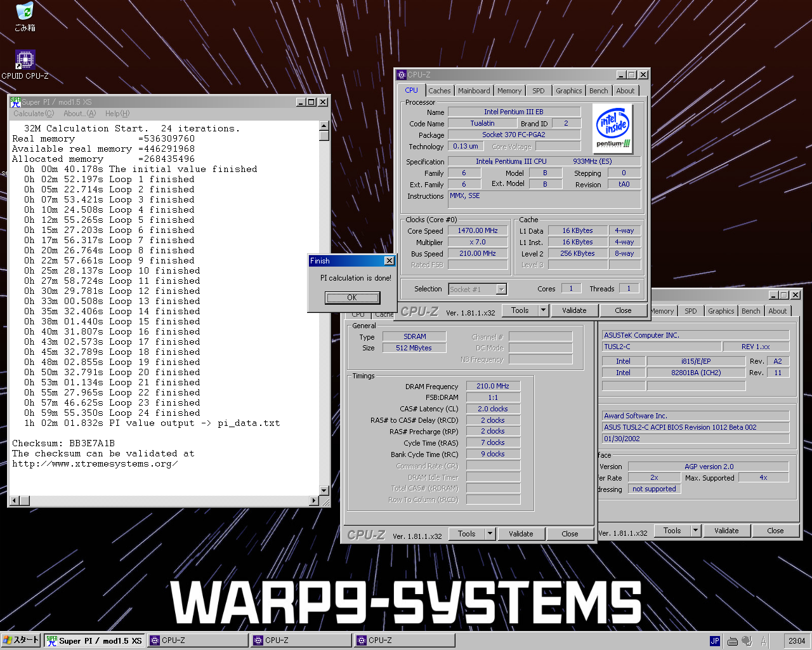
Task: Click the Code Name field Tualatin
Action: pos(482,124)
